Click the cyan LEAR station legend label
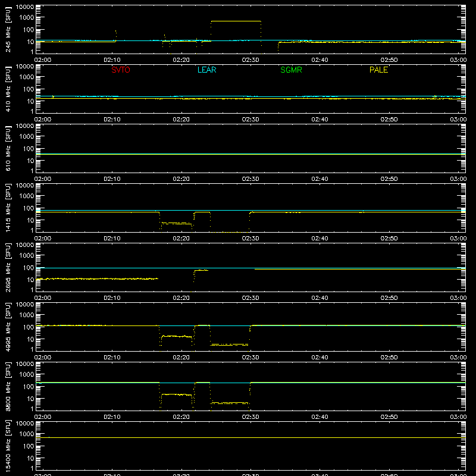 206,70
